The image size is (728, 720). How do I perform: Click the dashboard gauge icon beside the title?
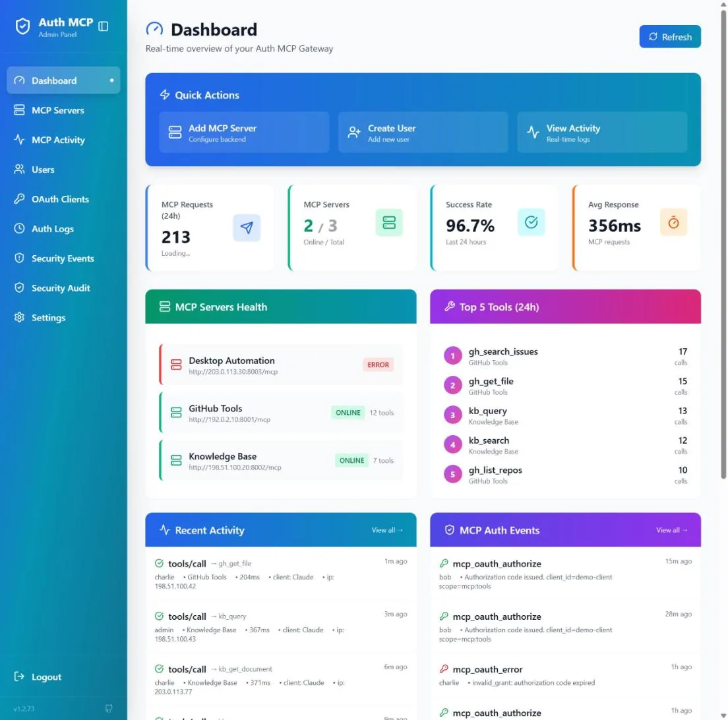pyautogui.click(x=154, y=29)
